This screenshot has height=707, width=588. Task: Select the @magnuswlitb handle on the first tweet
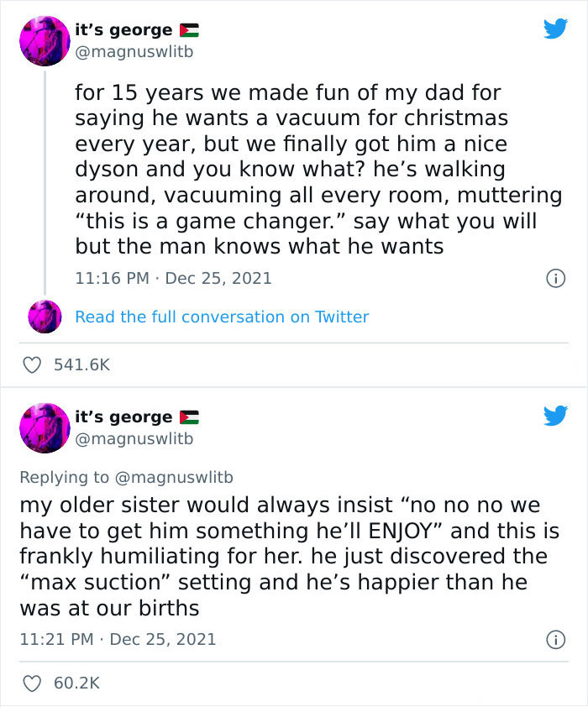tap(131, 49)
